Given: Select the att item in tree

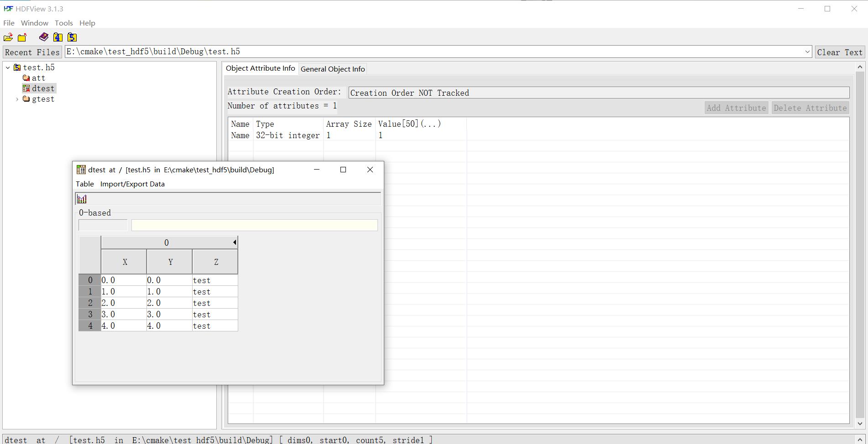Looking at the screenshot, I should point(38,78).
